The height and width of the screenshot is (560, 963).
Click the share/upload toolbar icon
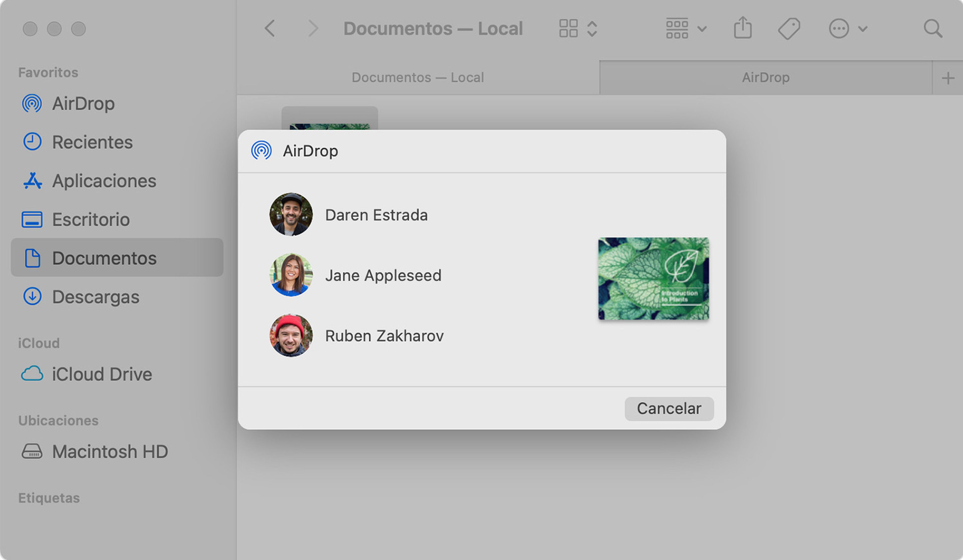pos(742,29)
